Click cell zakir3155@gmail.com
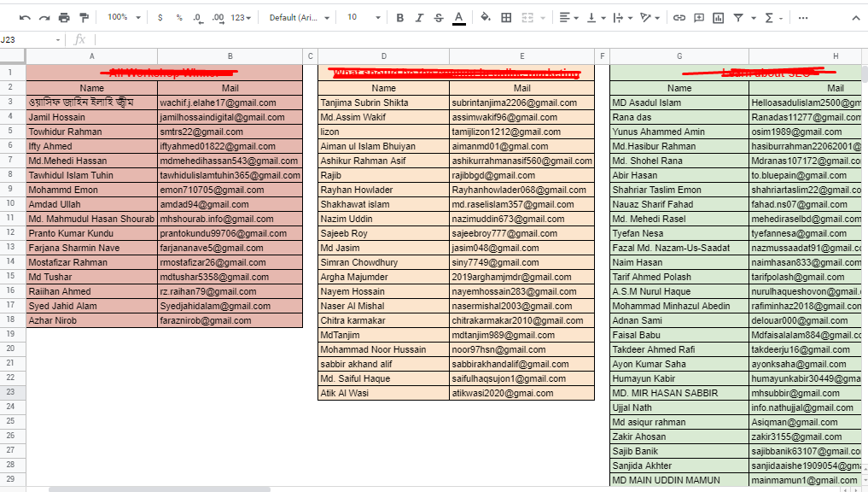 [x=806, y=436]
